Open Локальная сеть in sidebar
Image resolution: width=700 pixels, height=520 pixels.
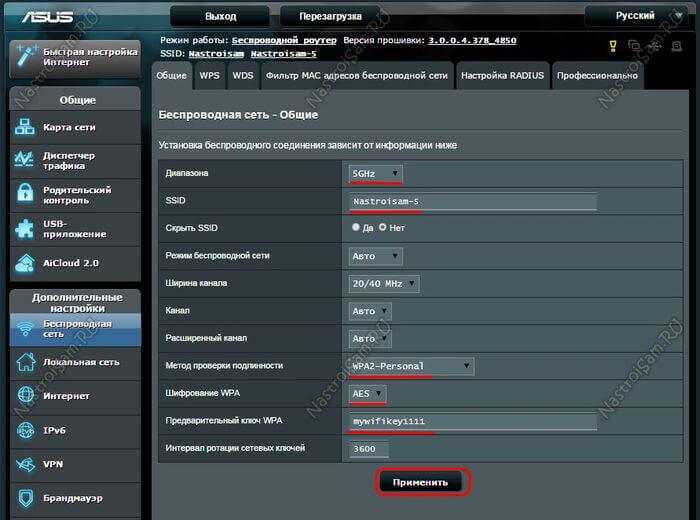coord(75,362)
